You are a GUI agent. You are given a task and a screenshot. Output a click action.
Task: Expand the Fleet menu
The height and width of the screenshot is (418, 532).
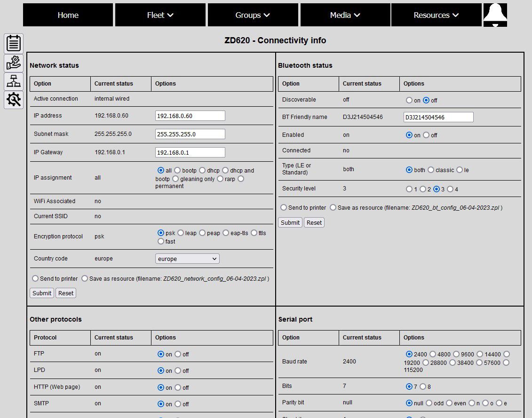[160, 15]
